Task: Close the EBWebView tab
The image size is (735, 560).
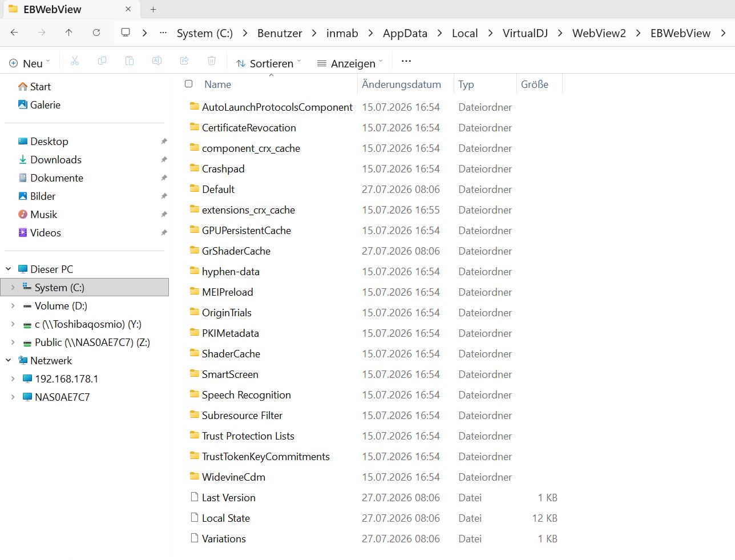Action: click(128, 9)
